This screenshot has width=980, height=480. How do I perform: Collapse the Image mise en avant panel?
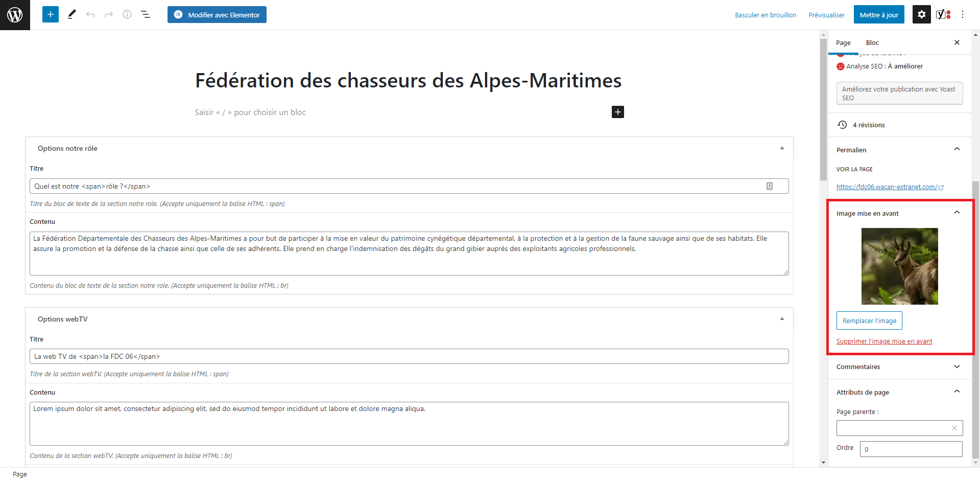(957, 213)
